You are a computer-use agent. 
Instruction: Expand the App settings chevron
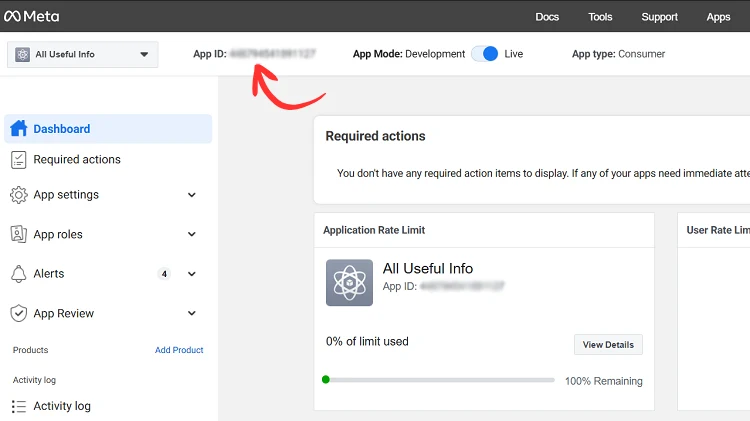pos(192,195)
